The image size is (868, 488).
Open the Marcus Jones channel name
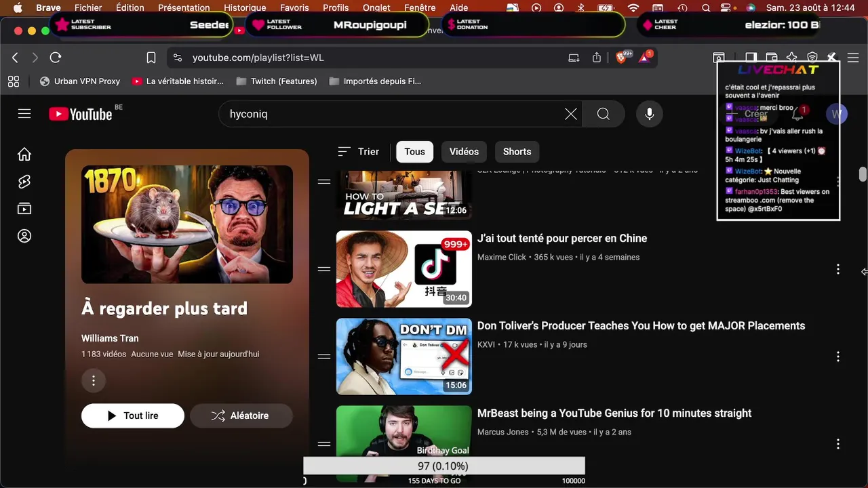[x=502, y=432]
